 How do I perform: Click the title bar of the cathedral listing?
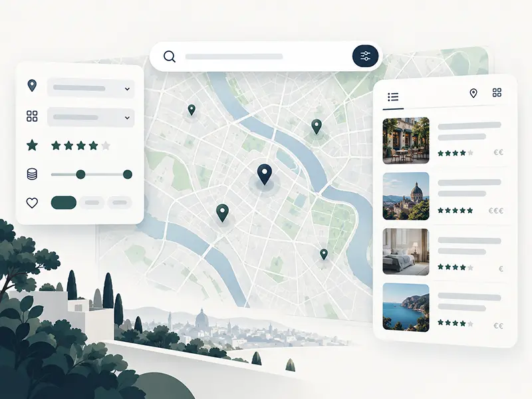pyautogui.click(x=469, y=182)
